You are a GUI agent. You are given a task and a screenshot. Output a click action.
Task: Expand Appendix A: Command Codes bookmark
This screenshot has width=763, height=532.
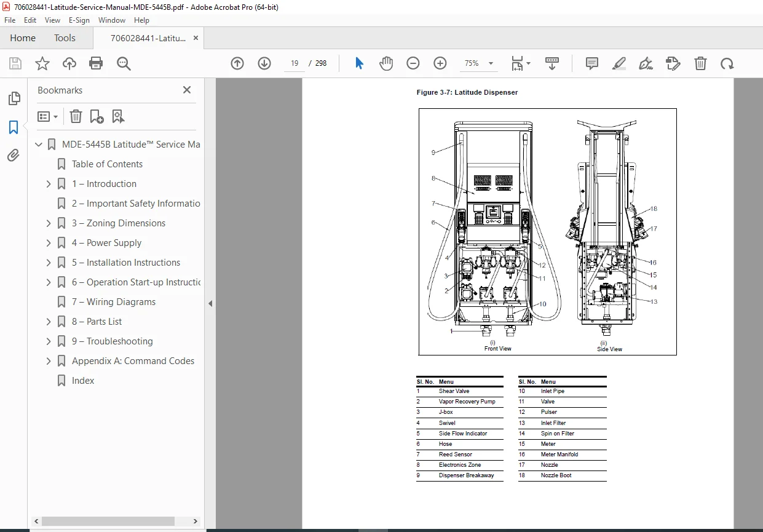coord(49,361)
